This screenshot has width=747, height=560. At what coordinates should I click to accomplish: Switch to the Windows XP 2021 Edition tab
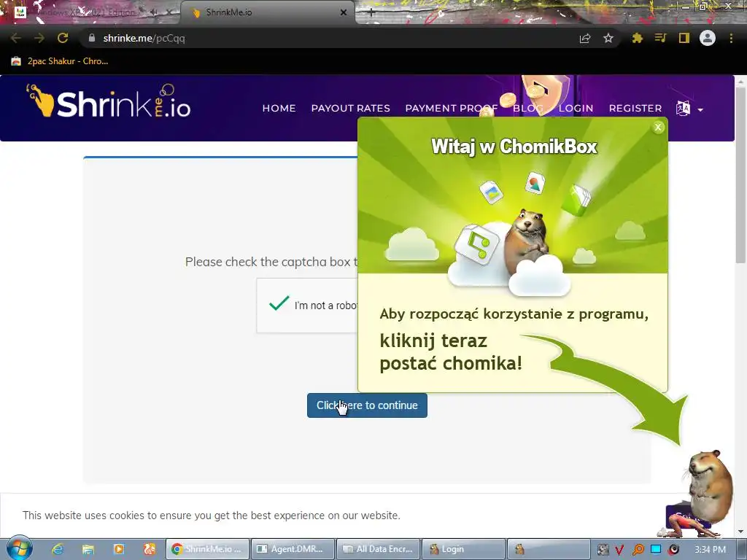[x=90, y=12]
